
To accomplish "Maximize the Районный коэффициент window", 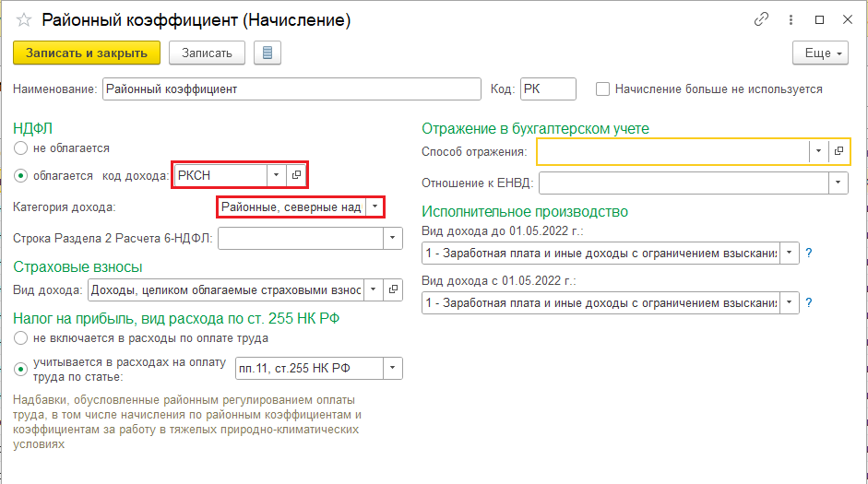I will (819, 20).
